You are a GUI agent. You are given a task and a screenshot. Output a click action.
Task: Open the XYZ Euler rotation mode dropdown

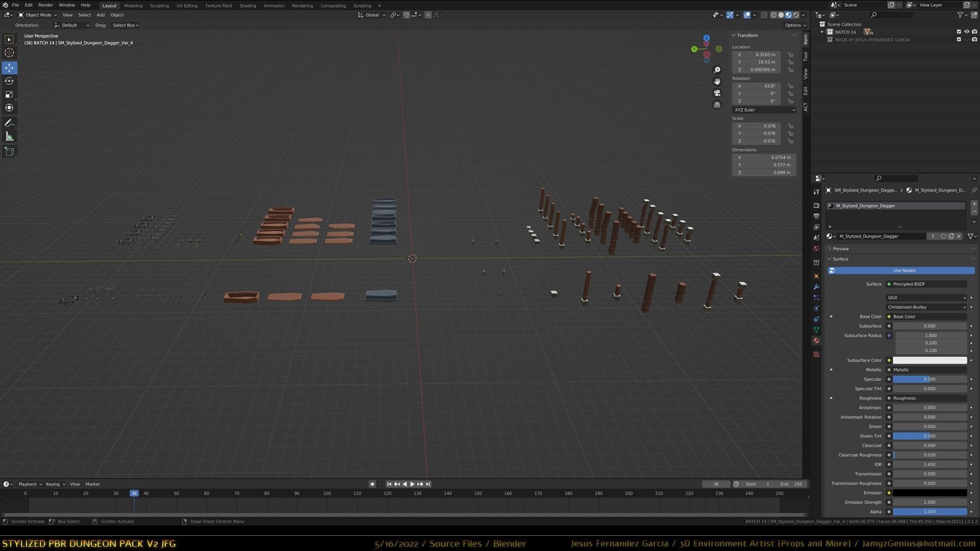click(x=764, y=110)
